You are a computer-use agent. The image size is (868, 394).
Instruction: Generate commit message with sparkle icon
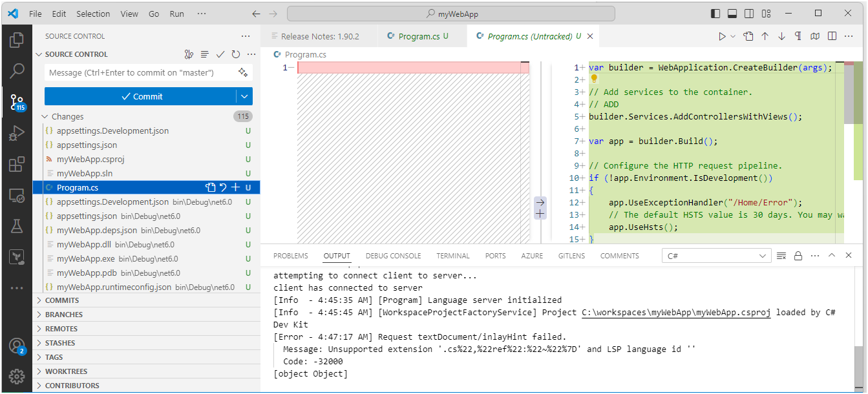tap(243, 72)
